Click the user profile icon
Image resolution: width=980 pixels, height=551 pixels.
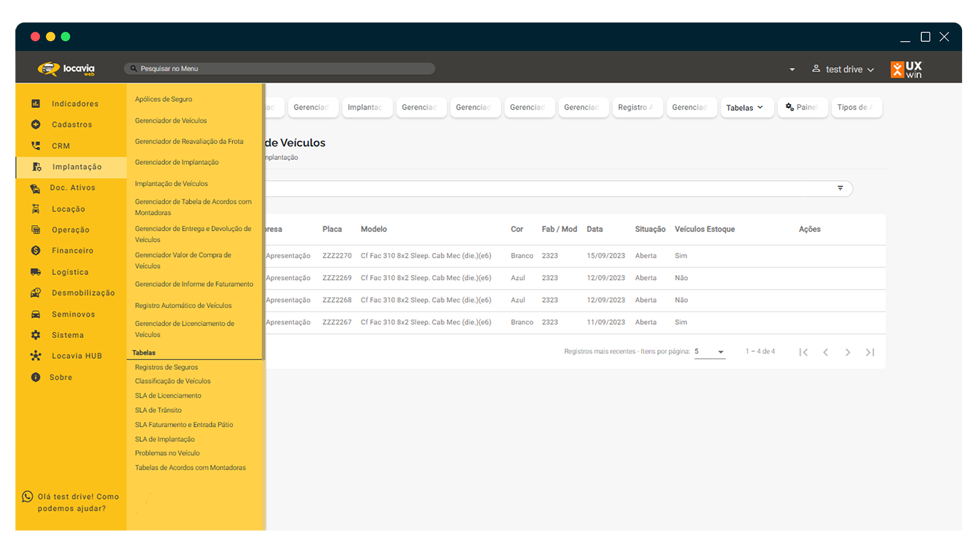tap(816, 68)
